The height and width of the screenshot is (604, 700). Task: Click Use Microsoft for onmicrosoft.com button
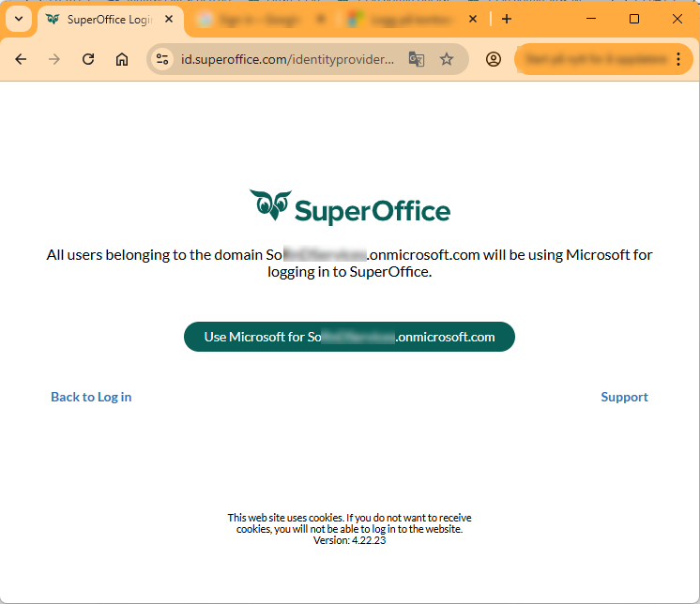coord(349,337)
